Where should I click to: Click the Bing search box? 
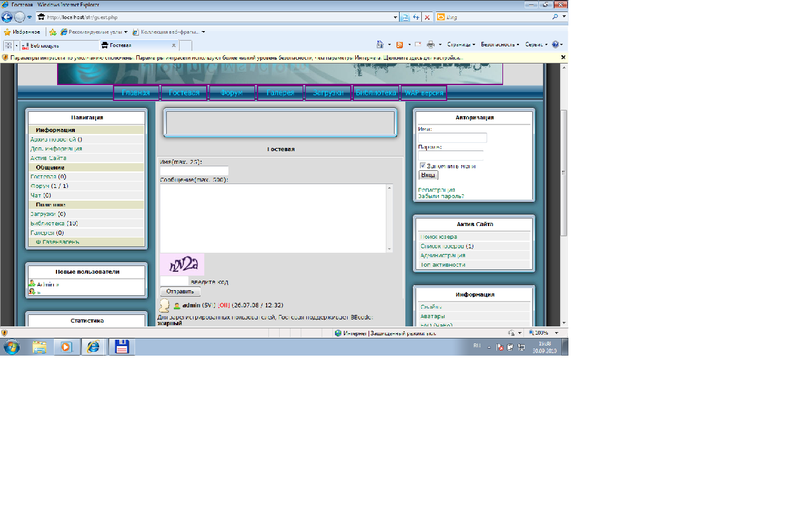pyautogui.click(x=499, y=17)
